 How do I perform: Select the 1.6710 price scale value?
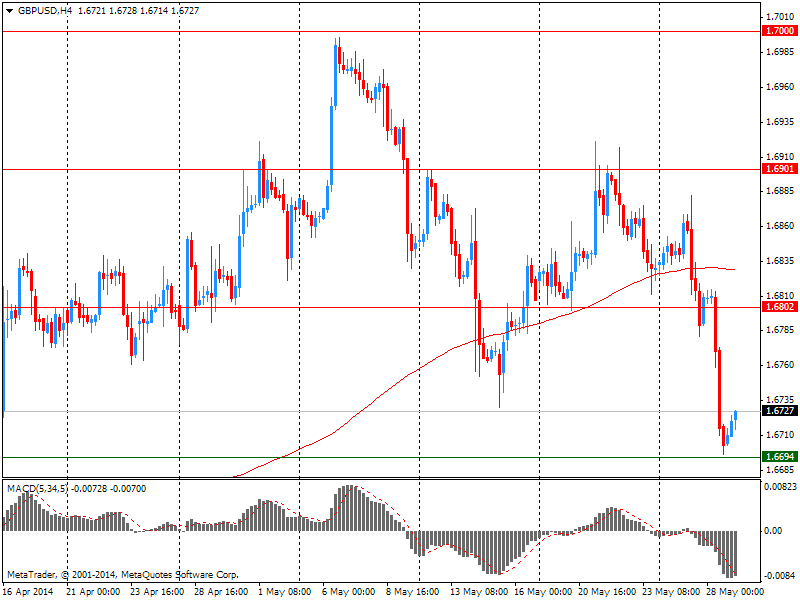[x=780, y=434]
